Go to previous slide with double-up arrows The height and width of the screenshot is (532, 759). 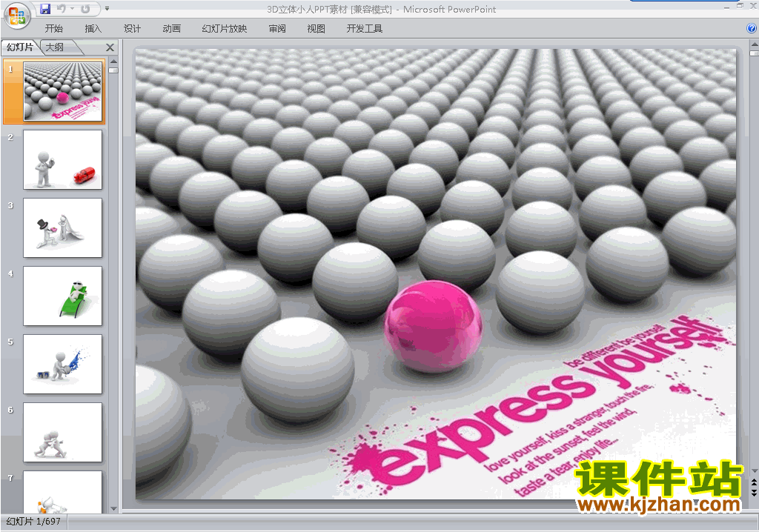click(754, 482)
